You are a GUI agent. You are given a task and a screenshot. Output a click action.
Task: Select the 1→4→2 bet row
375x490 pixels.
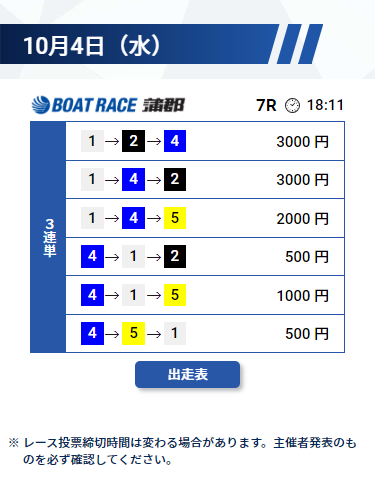coord(205,180)
